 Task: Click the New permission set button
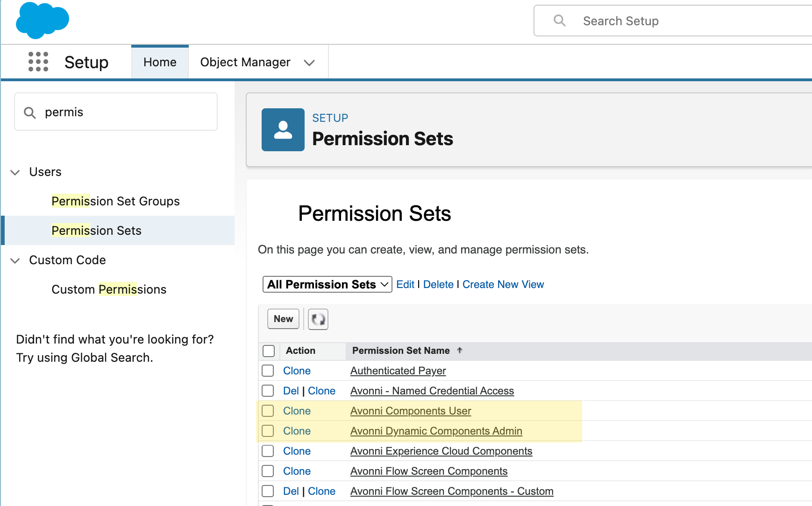(x=283, y=319)
